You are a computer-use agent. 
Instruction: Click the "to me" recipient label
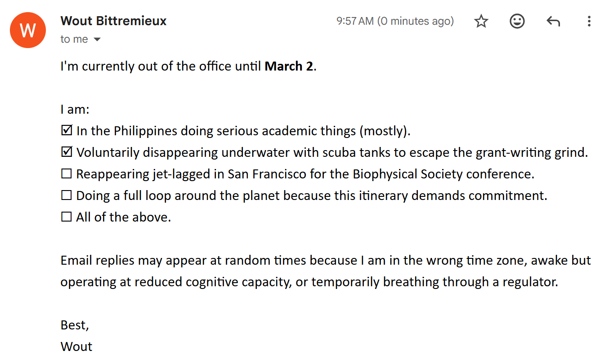(74, 40)
